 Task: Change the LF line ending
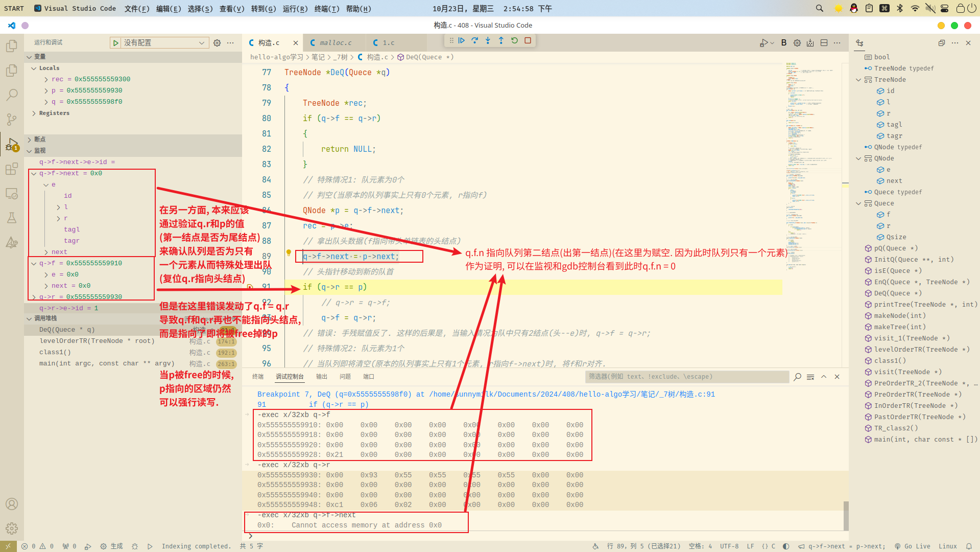tap(750, 546)
